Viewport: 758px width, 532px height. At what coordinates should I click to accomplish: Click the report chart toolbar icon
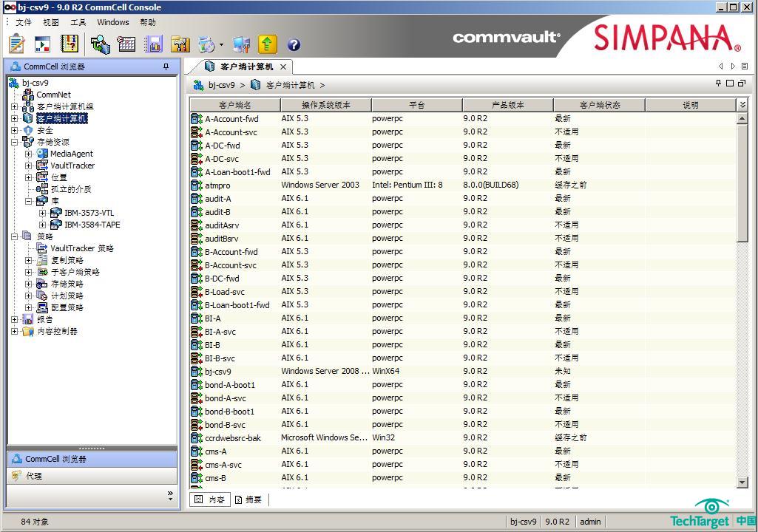(154, 44)
